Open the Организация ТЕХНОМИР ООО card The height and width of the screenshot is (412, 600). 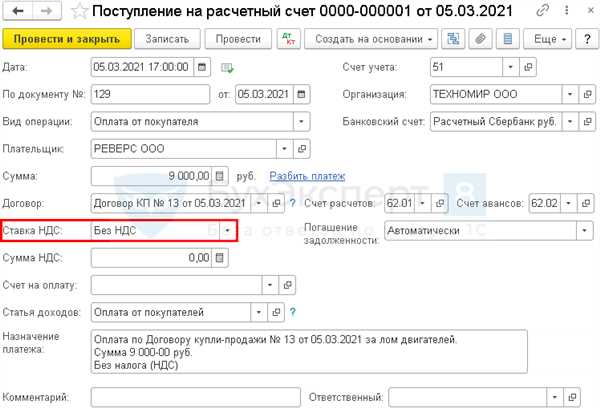(x=587, y=94)
